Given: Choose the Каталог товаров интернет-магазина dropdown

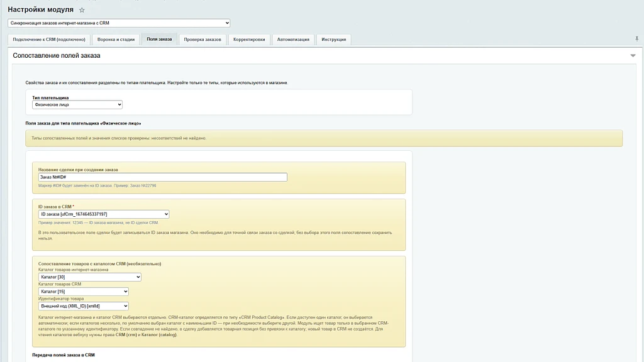Looking at the screenshot, I should (x=90, y=277).
